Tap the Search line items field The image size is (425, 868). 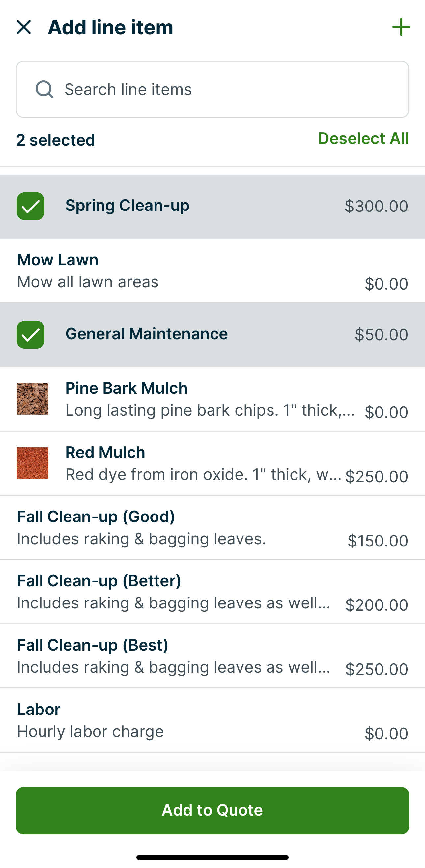[212, 89]
